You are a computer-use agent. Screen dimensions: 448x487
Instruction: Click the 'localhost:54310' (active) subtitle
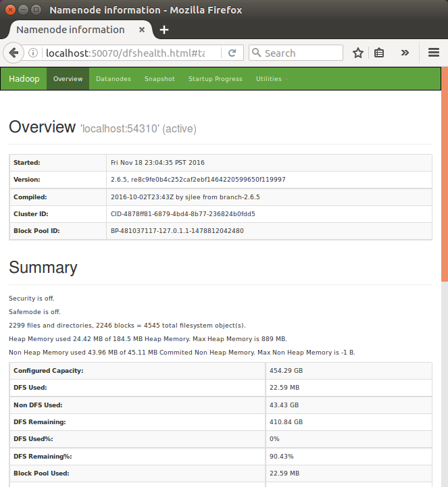pos(139,128)
